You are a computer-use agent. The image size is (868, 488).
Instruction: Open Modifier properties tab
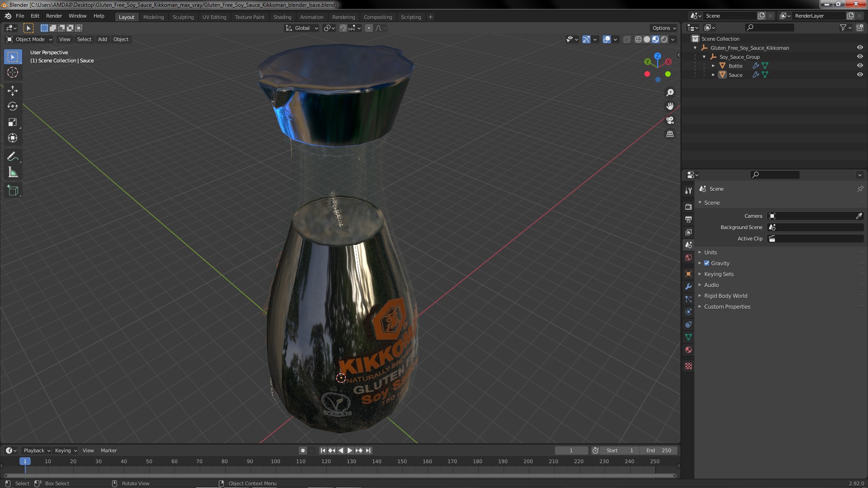click(688, 286)
